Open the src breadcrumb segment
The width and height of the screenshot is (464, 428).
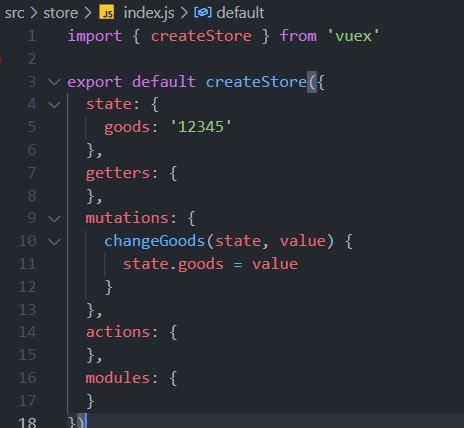(14, 13)
